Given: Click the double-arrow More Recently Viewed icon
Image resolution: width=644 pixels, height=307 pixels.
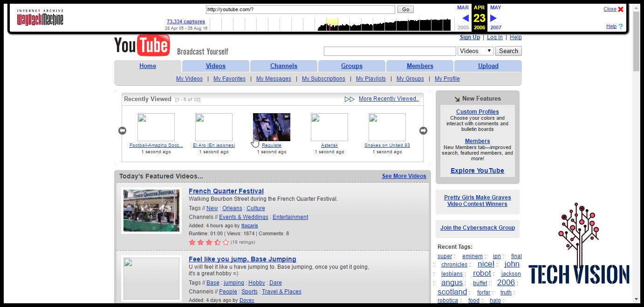Looking at the screenshot, I should pyautogui.click(x=349, y=99).
